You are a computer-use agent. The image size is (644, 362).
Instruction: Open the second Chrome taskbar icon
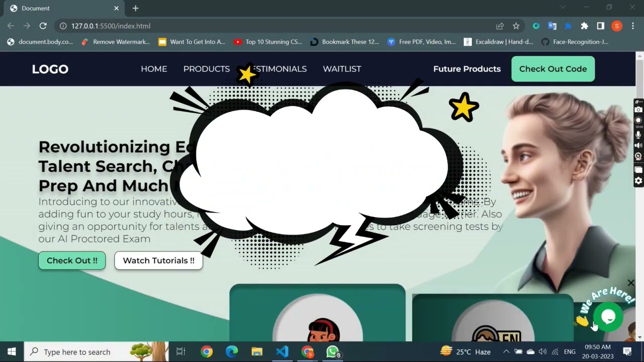pos(307,352)
